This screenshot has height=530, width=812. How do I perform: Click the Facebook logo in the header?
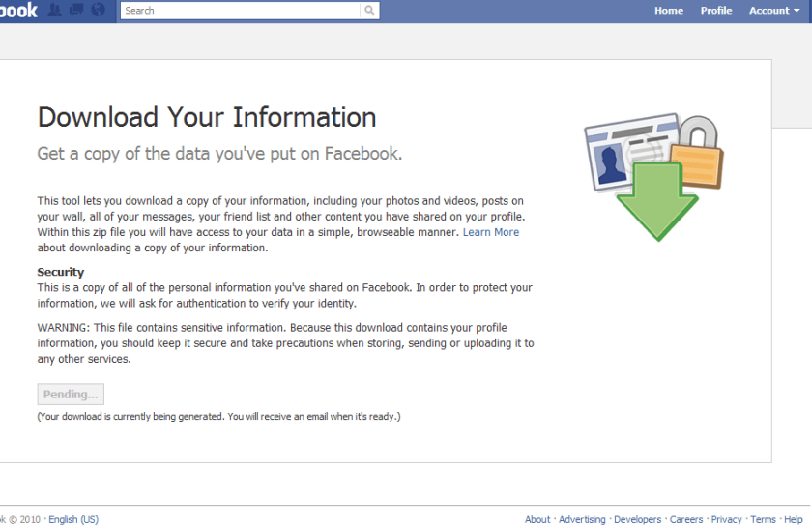(17, 11)
